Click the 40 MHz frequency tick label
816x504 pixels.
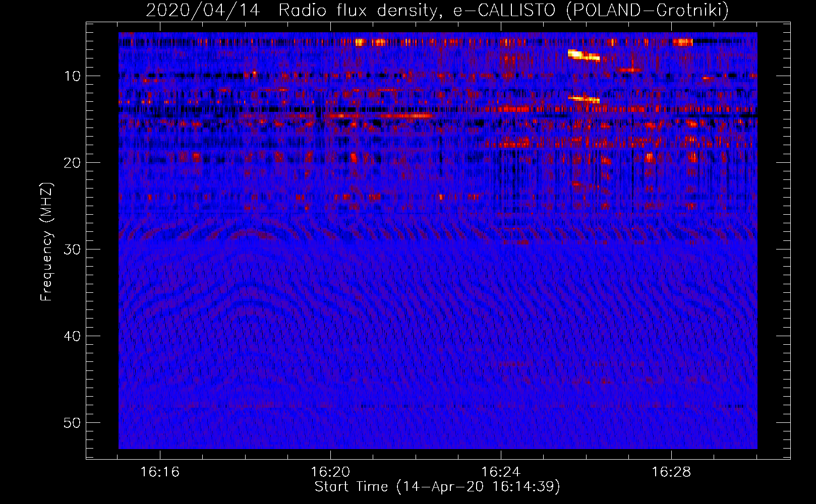72,336
